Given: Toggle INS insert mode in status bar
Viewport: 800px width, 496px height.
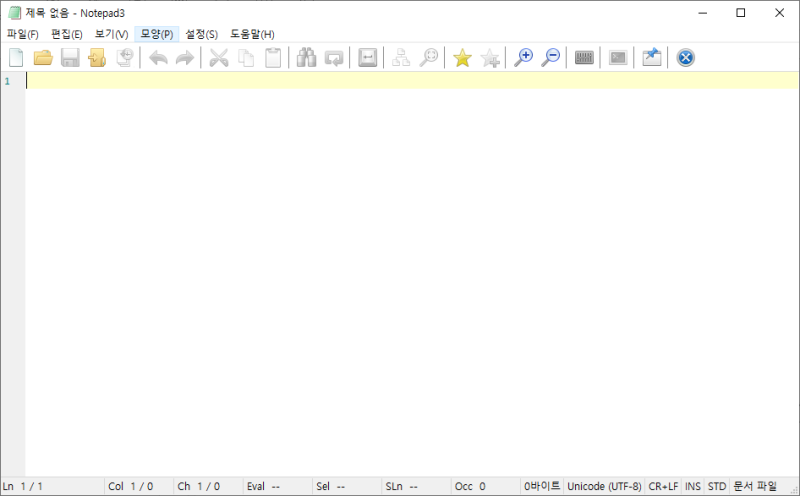Looking at the screenshot, I should 693,486.
